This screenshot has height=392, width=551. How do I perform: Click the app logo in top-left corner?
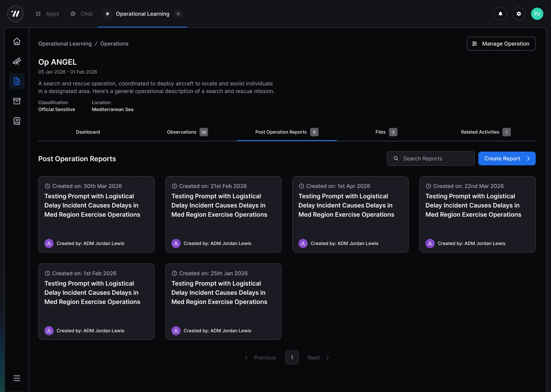tap(15, 14)
